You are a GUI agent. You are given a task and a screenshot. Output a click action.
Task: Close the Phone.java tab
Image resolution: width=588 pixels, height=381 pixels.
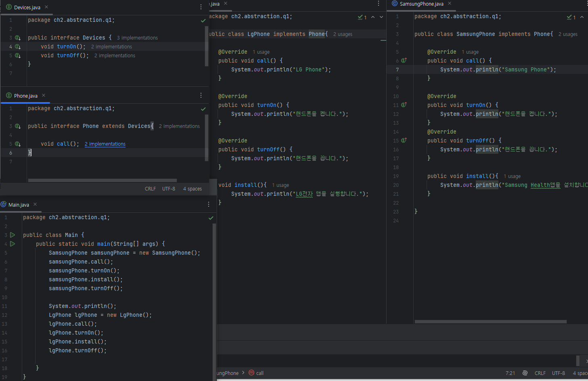coord(44,95)
